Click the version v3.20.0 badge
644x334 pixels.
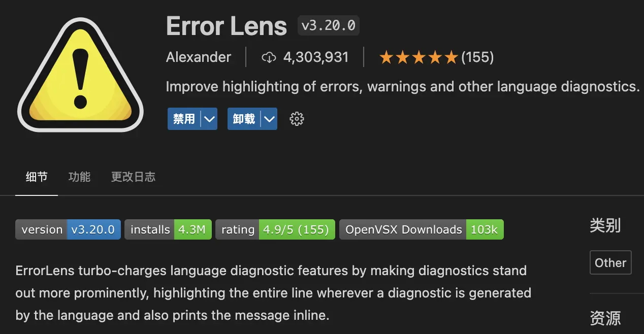pyautogui.click(x=68, y=229)
